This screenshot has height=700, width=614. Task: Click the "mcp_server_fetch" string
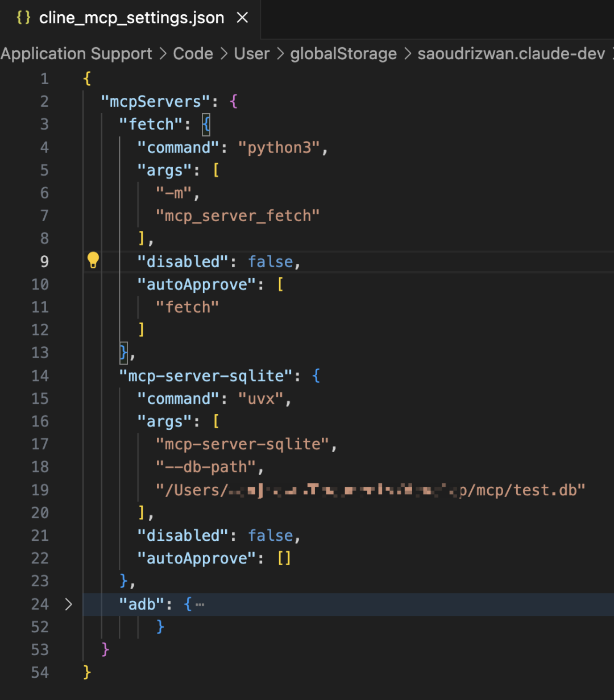click(x=238, y=216)
